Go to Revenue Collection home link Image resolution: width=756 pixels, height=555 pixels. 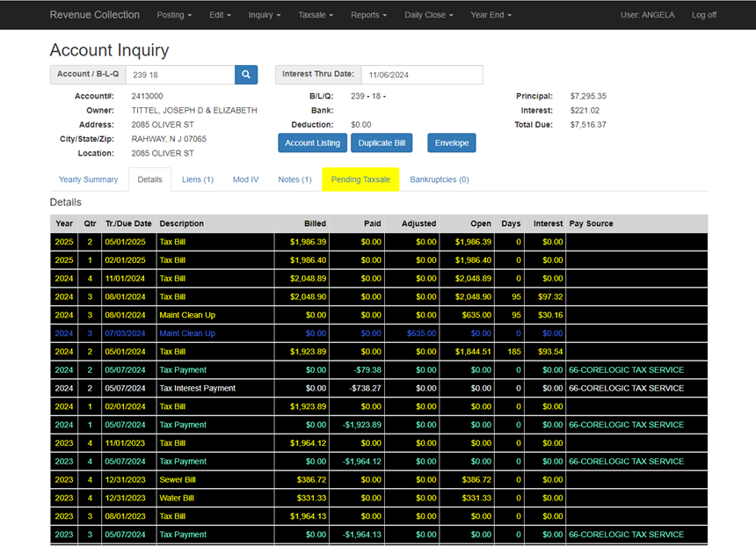(x=95, y=15)
